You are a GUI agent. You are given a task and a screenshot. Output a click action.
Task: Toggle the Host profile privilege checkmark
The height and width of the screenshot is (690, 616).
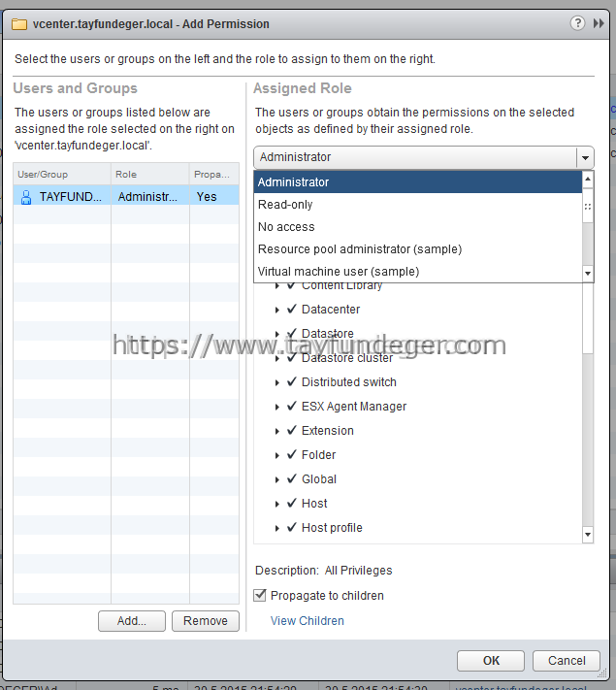[x=292, y=527]
